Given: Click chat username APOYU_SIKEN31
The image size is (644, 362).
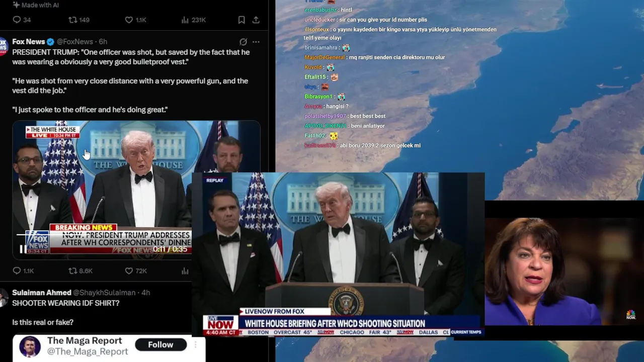Looking at the screenshot, I should (325, 126).
